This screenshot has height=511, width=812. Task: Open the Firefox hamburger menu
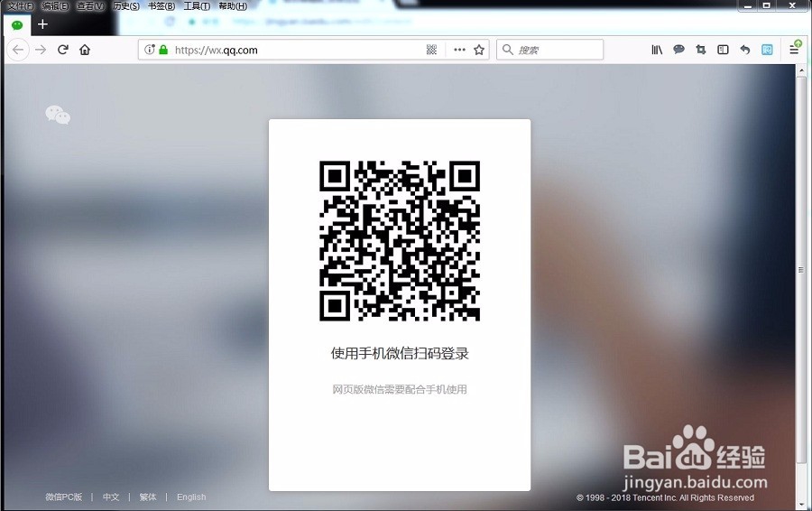(x=793, y=50)
